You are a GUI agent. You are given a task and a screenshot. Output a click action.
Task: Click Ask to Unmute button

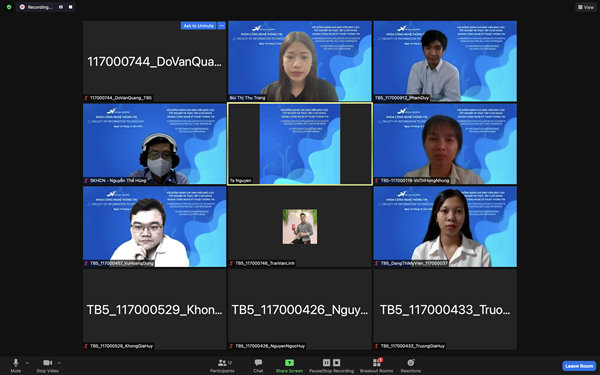coord(198,26)
